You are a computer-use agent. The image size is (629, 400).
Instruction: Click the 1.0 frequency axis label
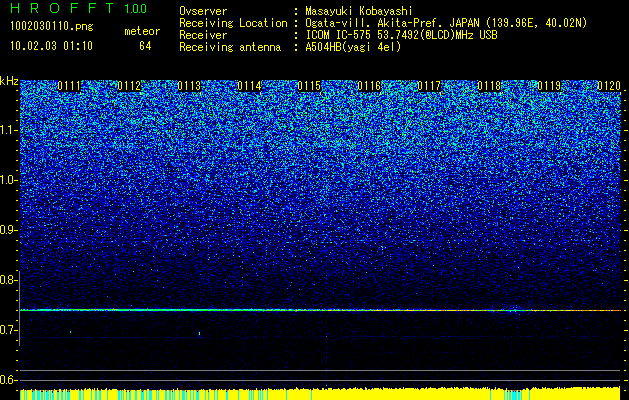click(x=6, y=180)
